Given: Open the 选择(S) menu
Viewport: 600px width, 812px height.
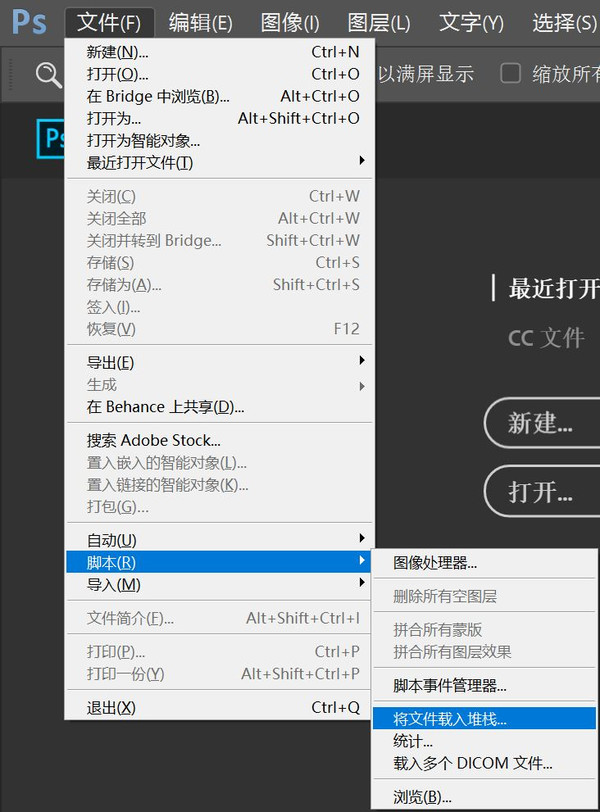Looking at the screenshot, I should click(564, 23).
